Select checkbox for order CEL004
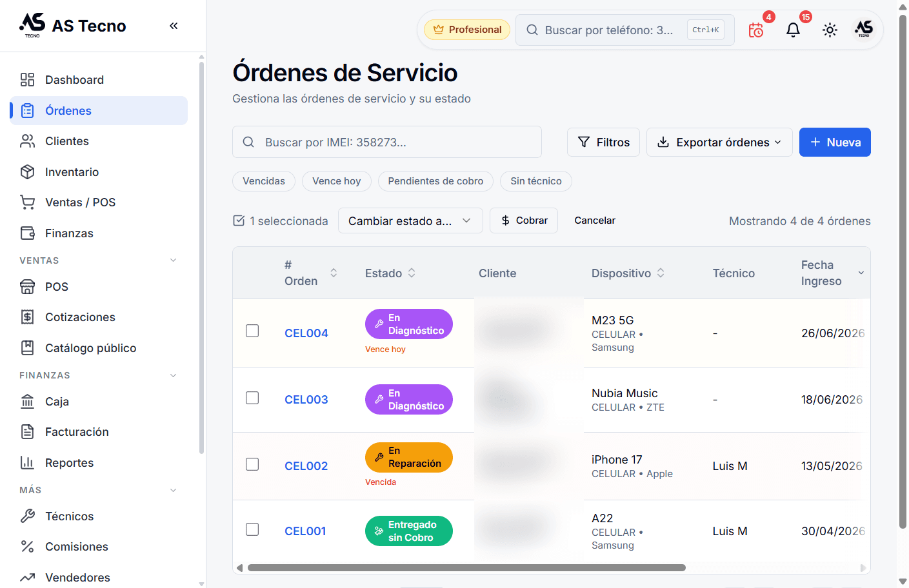 [x=252, y=331]
